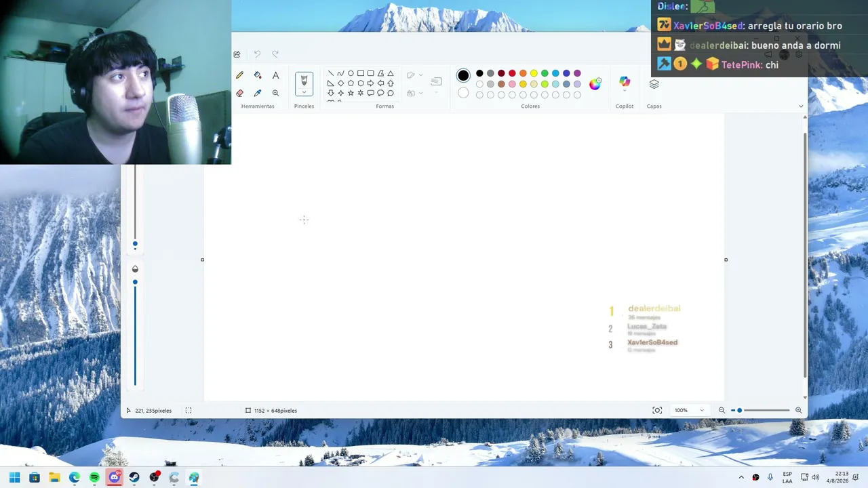Open the Capas layers panel
This screenshot has width=868, height=488.
coord(654,84)
